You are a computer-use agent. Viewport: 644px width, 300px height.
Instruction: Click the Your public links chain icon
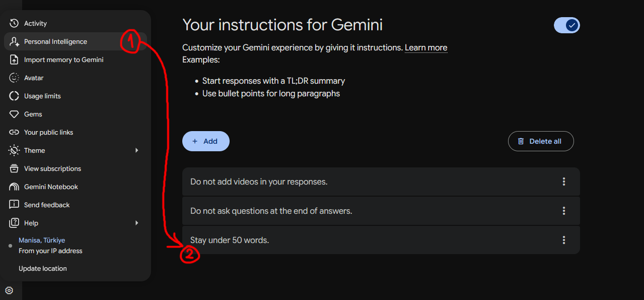click(x=14, y=132)
